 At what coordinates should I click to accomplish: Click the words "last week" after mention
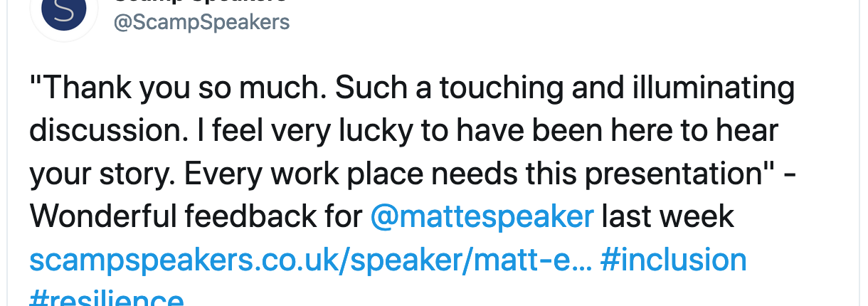(x=667, y=216)
